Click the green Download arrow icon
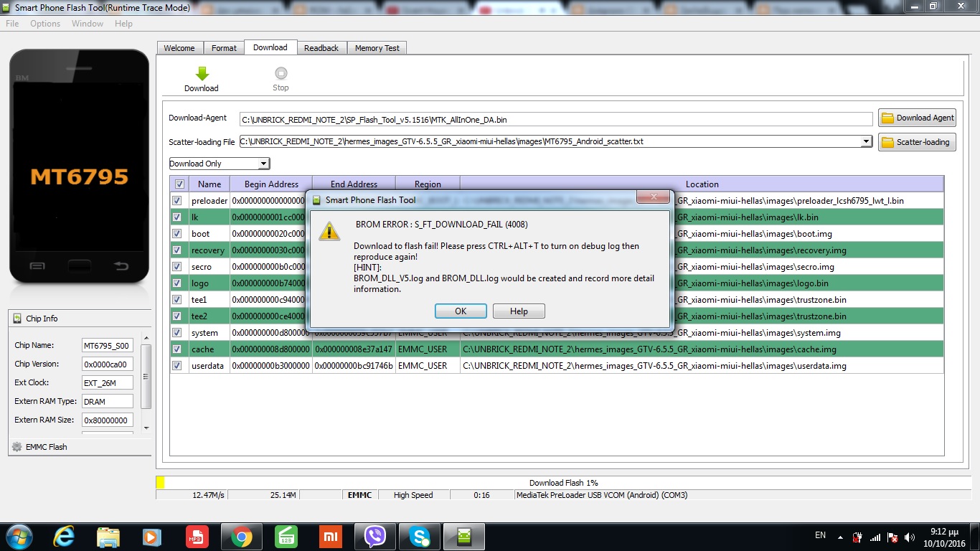980x551 pixels. click(x=202, y=73)
